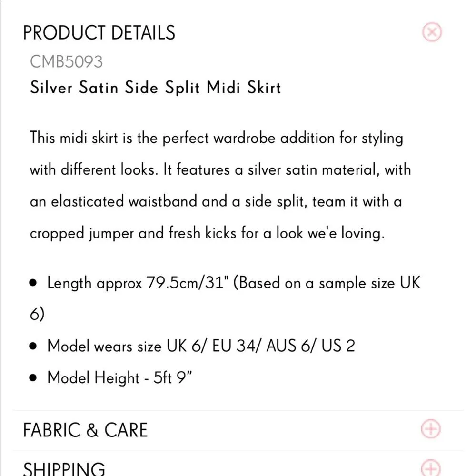Click the lone "6)" wrapped text line
The height and width of the screenshot is (476, 476).
[37, 315]
